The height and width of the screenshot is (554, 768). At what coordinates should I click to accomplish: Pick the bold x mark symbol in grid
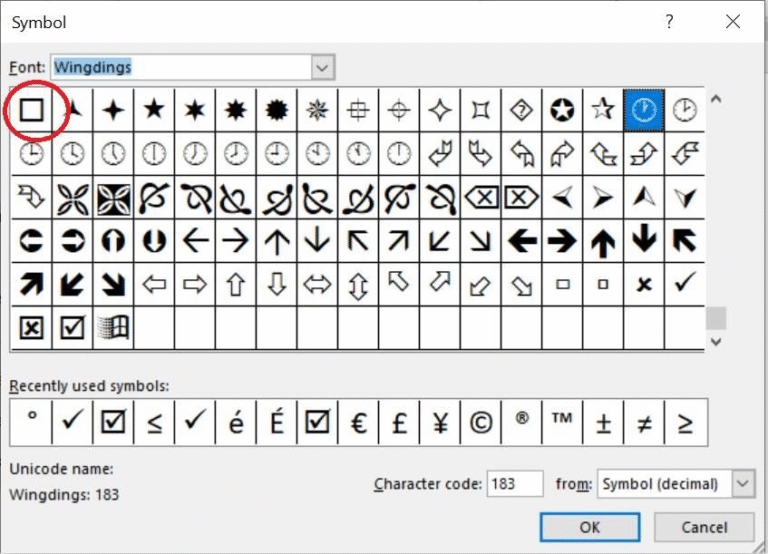[644, 284]
